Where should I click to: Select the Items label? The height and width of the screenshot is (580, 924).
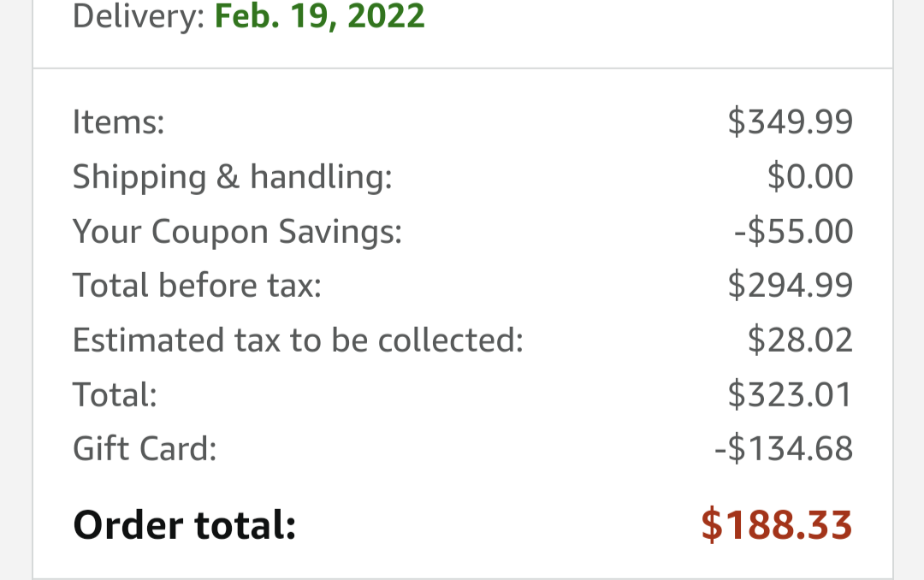(118, 122)
